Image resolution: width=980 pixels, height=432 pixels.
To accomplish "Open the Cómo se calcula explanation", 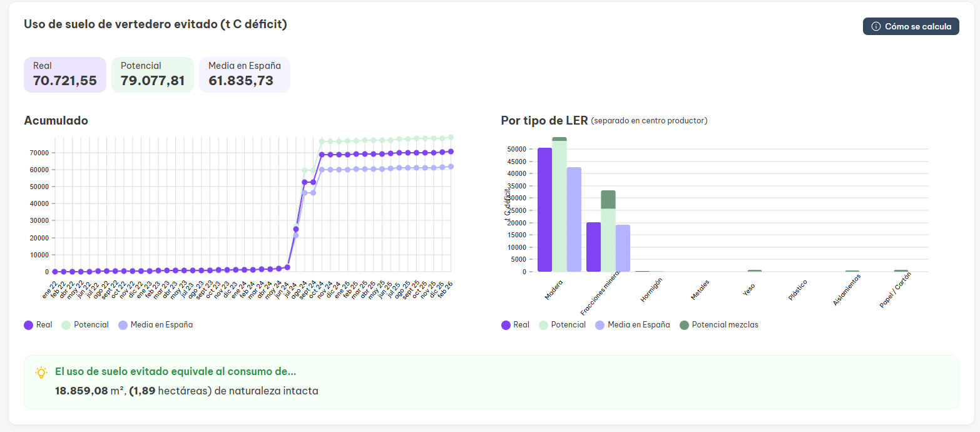I will tap(911, 26).
